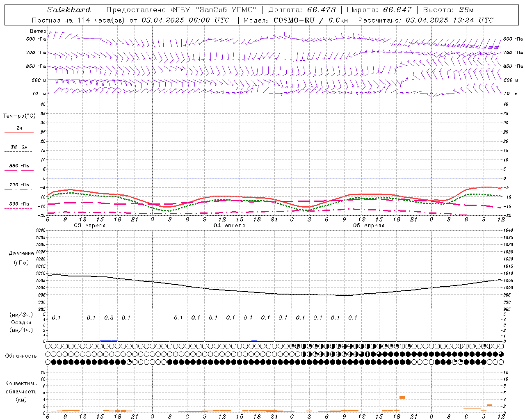Select the forecast start time "03.04.2025 06:00 UTC"

coord(185,20)
